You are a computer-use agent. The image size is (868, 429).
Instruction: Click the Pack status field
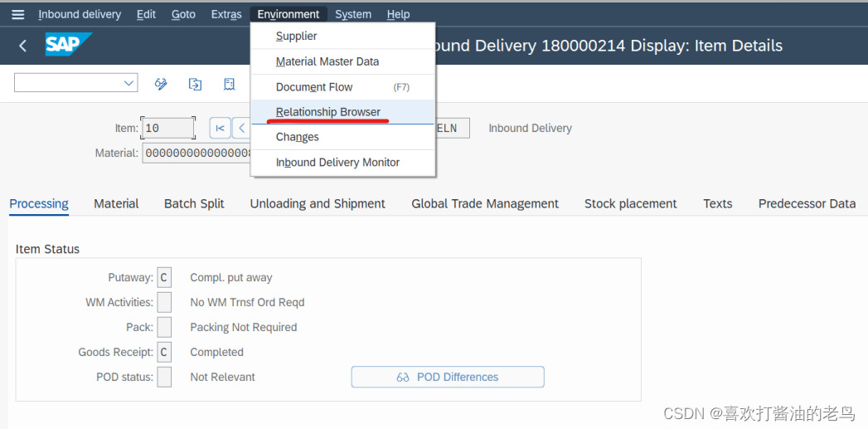pyautogui.click(x=164, y=327)
